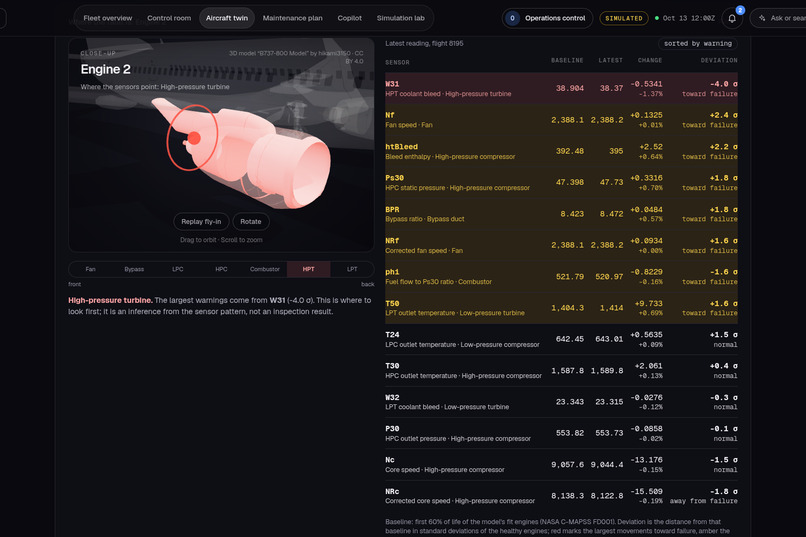Select the Bypass engine section

[134, 269]
